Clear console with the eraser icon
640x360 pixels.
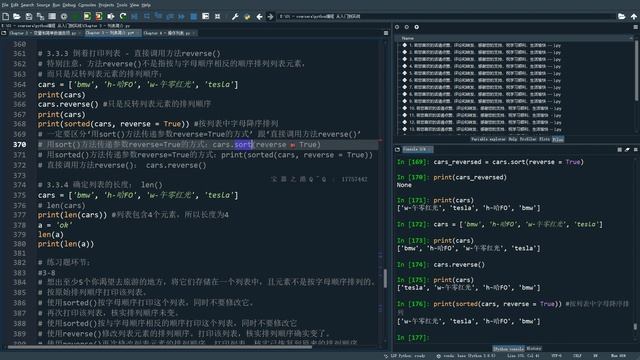coord(627,150)
